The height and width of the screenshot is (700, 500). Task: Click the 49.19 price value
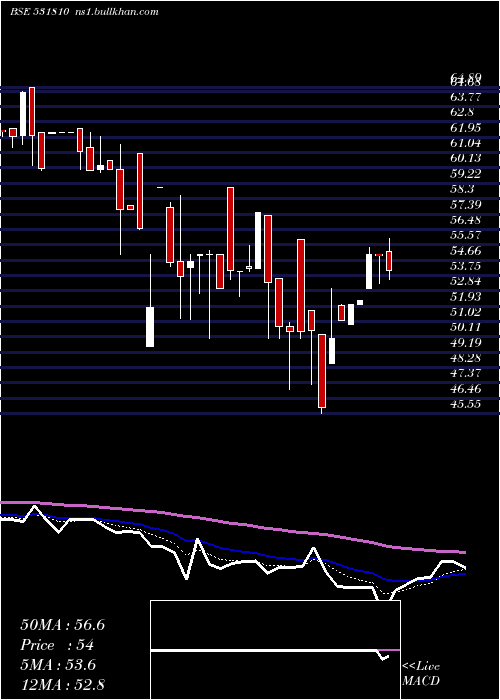466,342
